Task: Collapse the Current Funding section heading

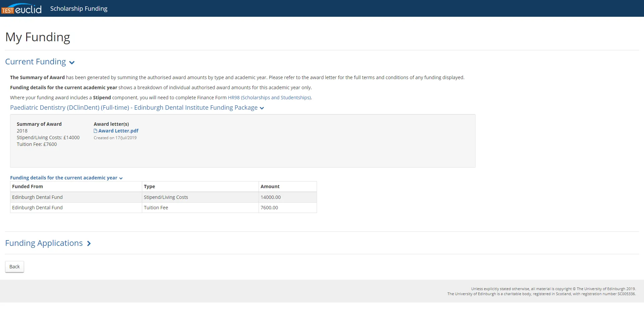Action: click(36, 62)
